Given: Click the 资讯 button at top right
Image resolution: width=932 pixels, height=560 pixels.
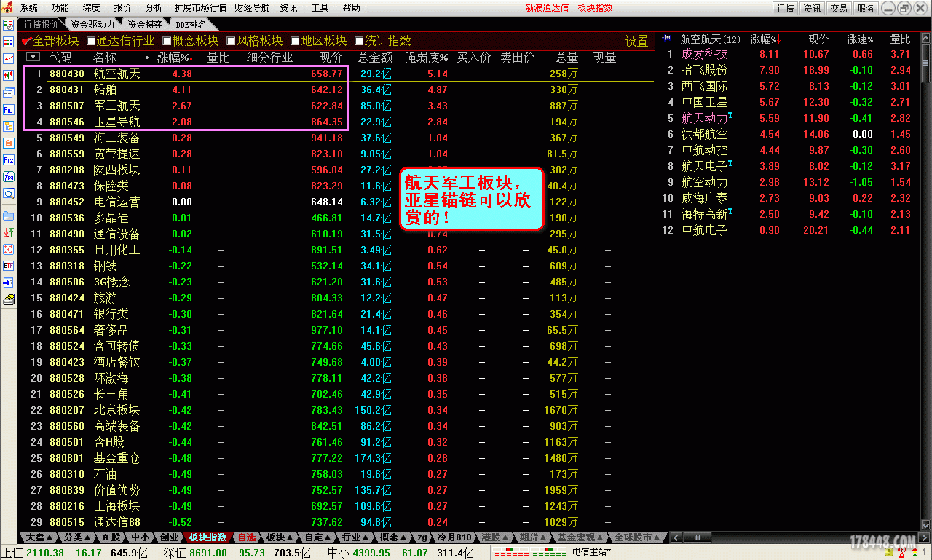Looking at the screenshot, I should (812, 8).
